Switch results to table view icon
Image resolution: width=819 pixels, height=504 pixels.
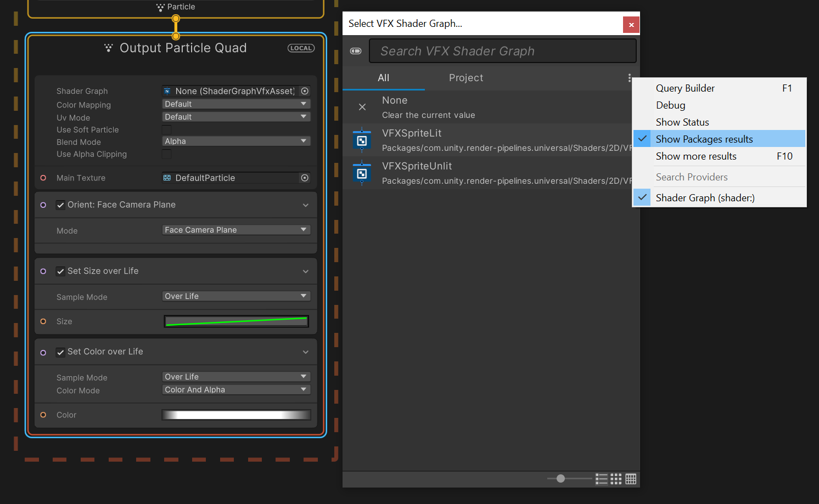pos(631,479)
